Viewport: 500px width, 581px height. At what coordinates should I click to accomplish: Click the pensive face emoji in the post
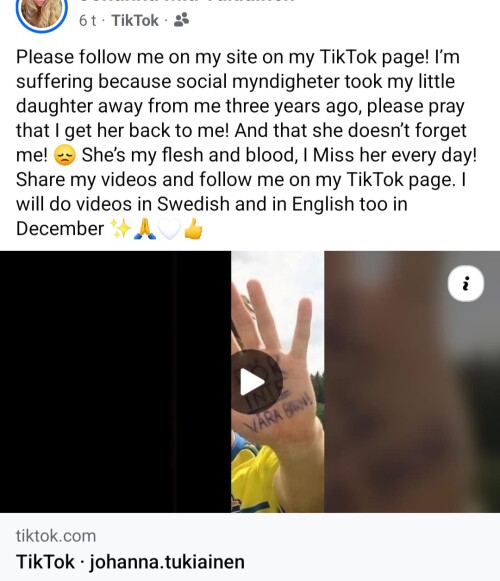click(65, 155)
